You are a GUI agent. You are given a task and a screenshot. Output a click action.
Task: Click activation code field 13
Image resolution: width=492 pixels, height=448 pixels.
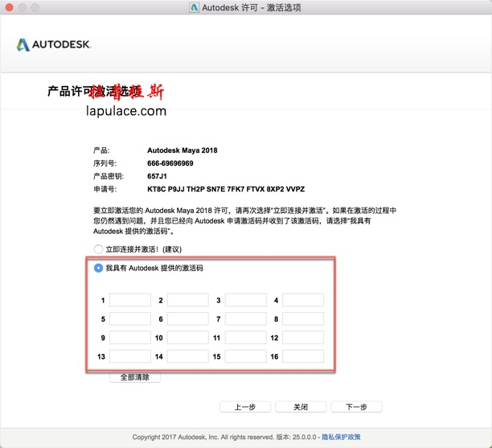tap(130, 356)
